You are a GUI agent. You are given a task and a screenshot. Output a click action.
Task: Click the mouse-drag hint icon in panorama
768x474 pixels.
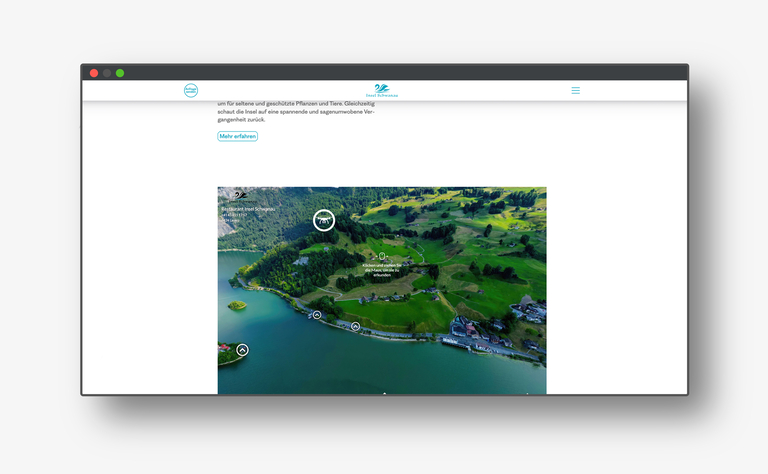click(x=381, y=256)
